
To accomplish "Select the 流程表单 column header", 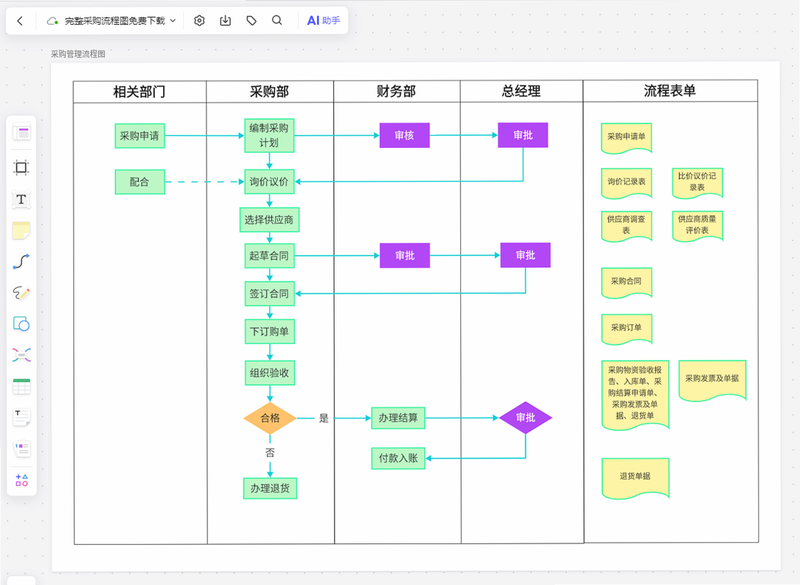I will (x=670, y=91).
